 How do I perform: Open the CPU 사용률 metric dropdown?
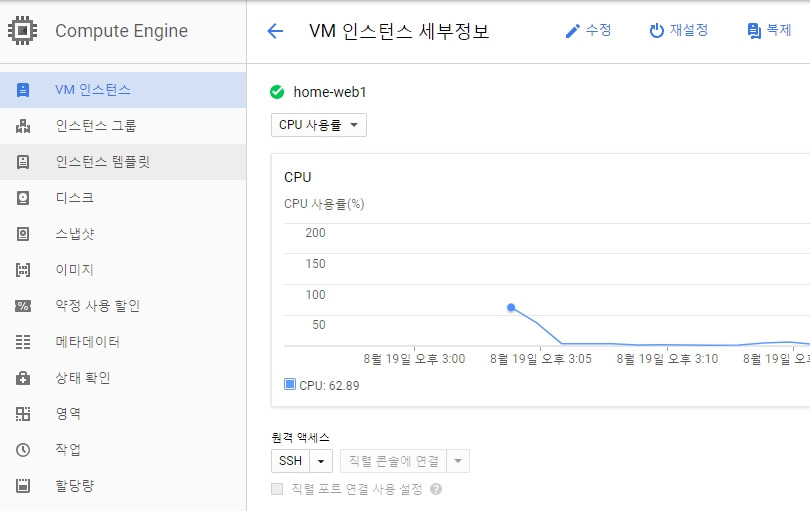coord(319,125)
